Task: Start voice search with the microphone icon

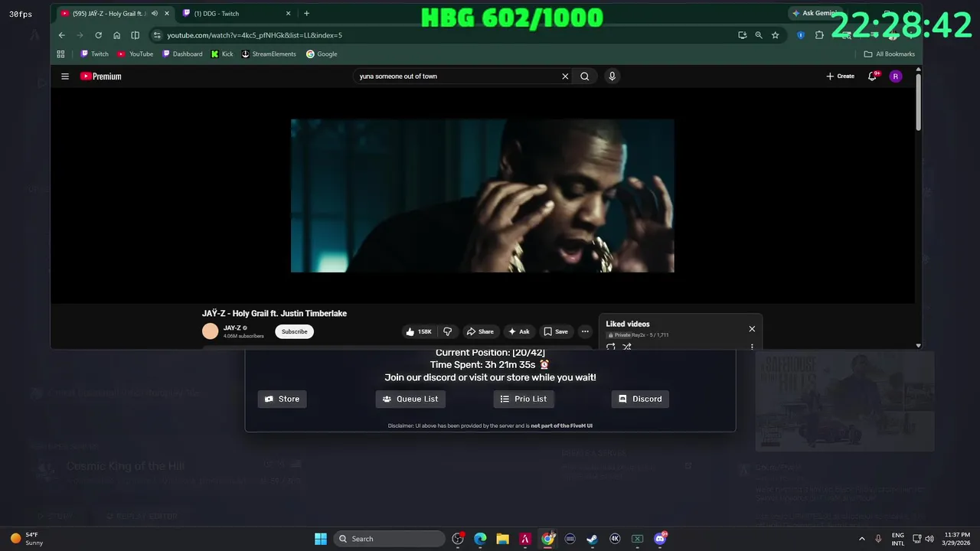Action: pos(612,77)
